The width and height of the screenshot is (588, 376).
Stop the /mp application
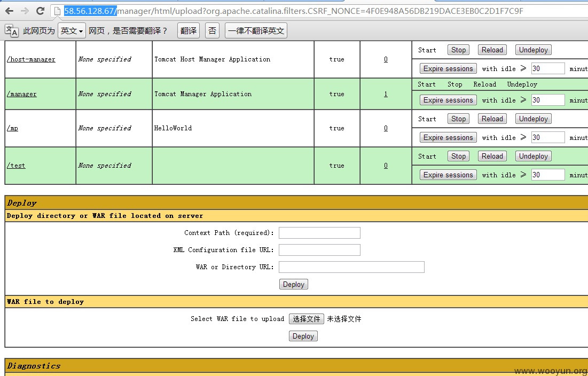pos(458,119)
